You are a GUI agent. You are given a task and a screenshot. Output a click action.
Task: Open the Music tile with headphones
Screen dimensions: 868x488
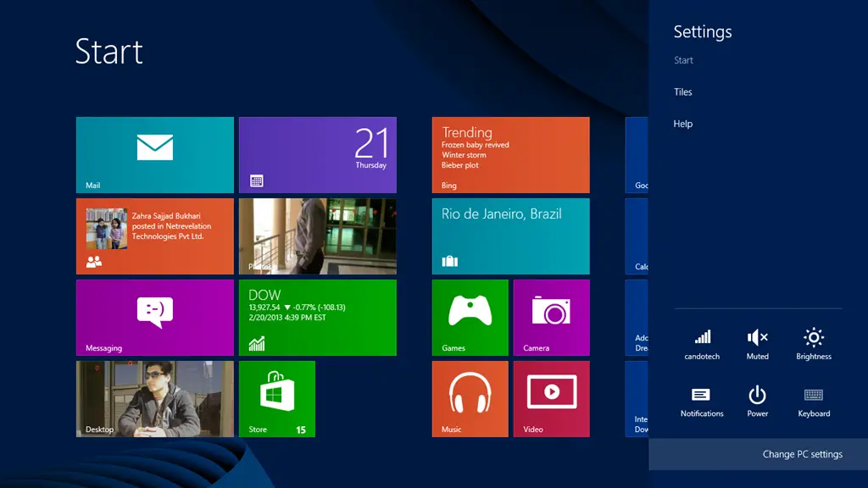(470, 398)
